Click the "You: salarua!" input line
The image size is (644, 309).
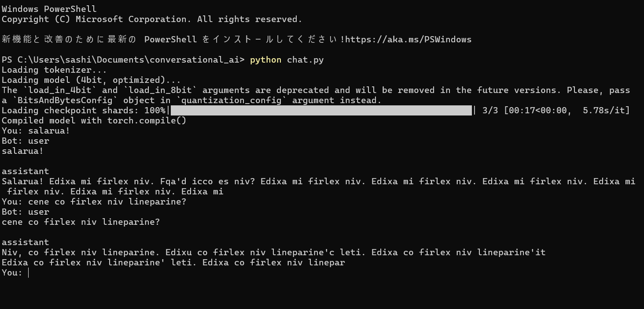coord(36,131)
